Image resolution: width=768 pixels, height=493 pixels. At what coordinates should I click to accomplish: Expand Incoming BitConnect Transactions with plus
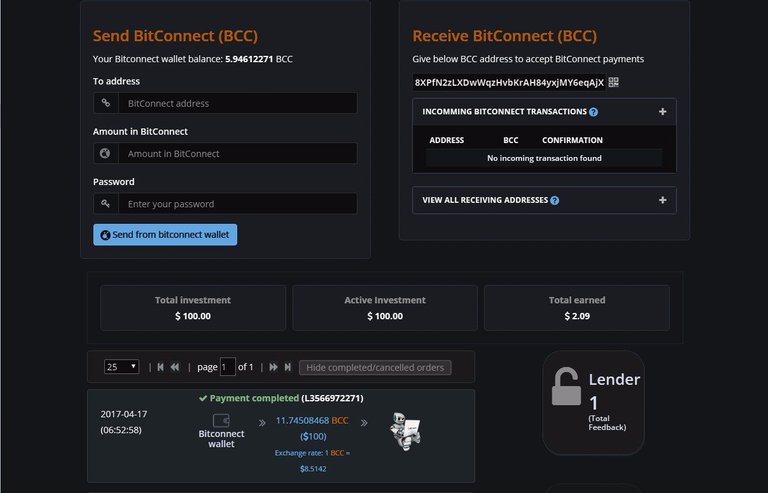(x=662, y=112)
